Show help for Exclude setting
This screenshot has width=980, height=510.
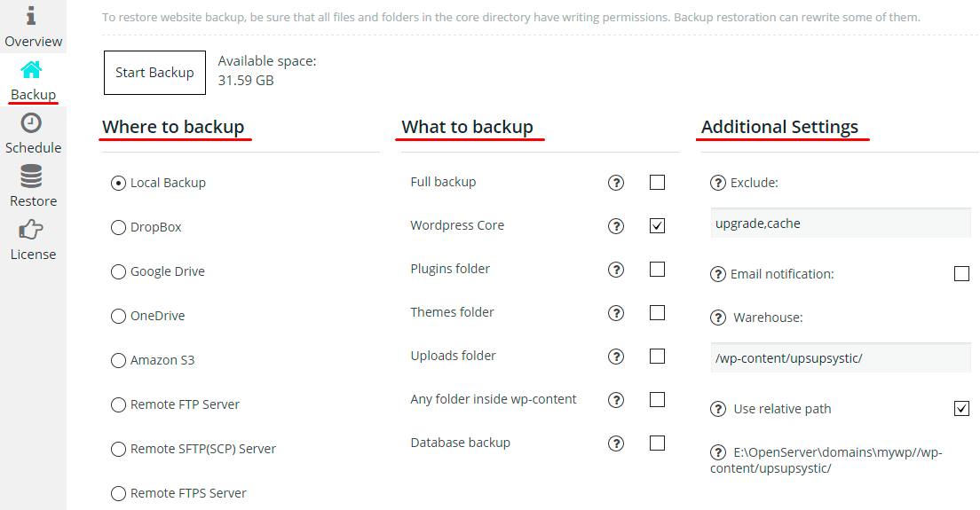(718, 183)
